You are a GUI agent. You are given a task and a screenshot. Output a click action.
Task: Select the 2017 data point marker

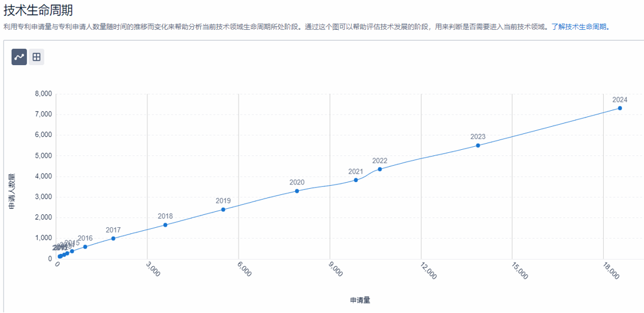click(x=113, y=239)
